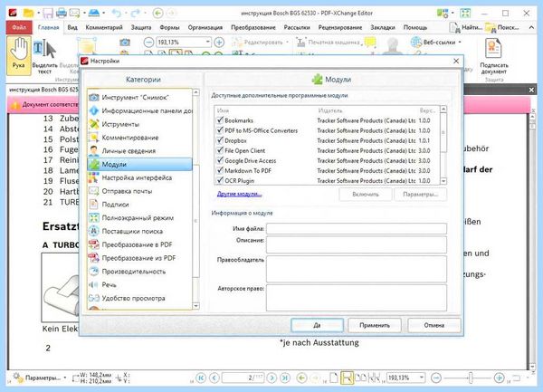Click the single page layout icon in status bar
Viewport: 543px width, 392px height.
tap(334, 378)
